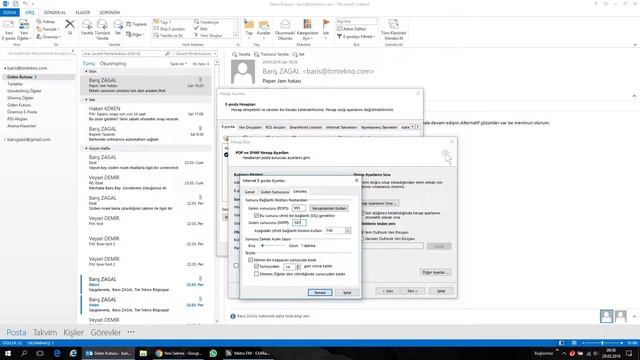Click the Kategorilere Ayır icon
Viewport: 640px width, 360px height.
coord(307,24)
